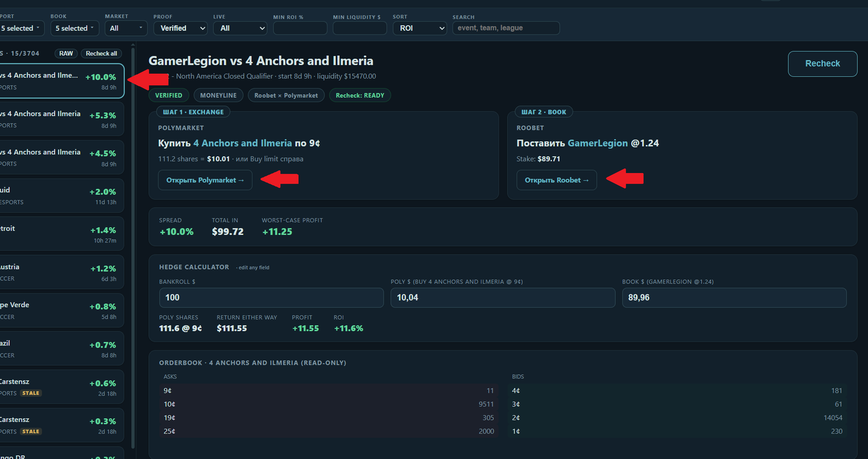Image resolution: width=868 pixels, height=459 pixels.
Task: Click the 3¢ bid row with 61 size
Action: tap(677, 404)
